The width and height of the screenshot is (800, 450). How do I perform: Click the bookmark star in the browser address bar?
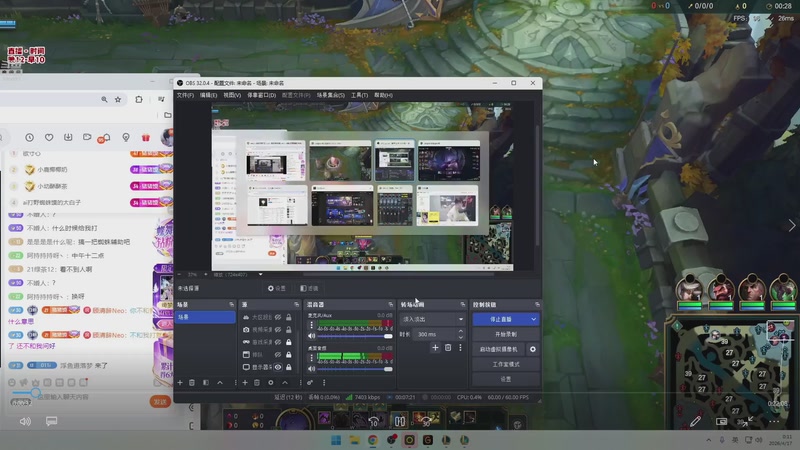pos(118,99)
